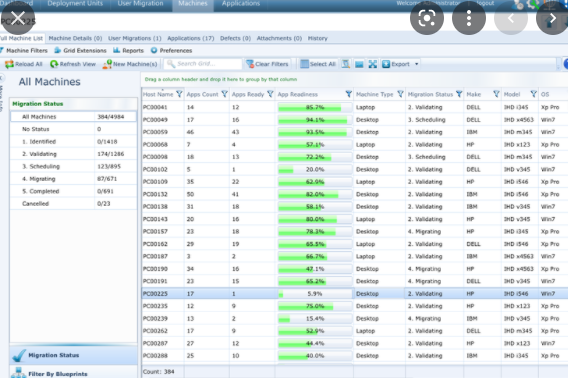Click the Reports chart icon
Viewport: 568px width, 378px height.
coord(116,50)
